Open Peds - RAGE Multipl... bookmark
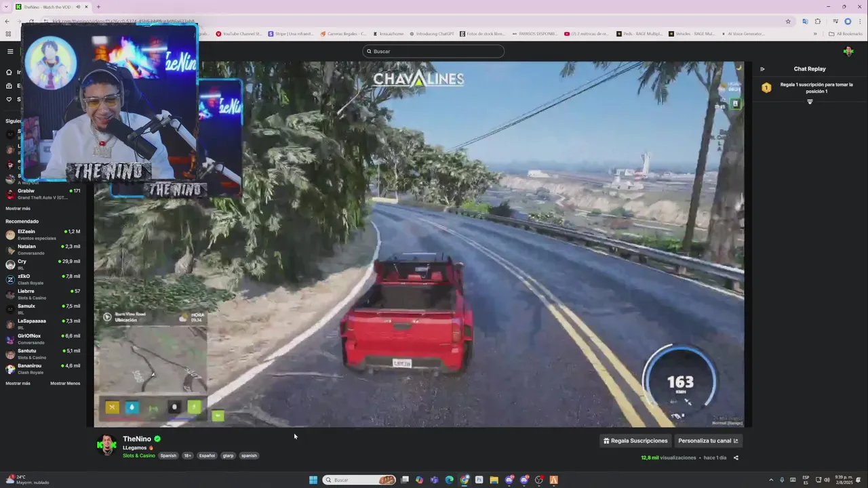The image size is (868, 488). tap(639, 33)
